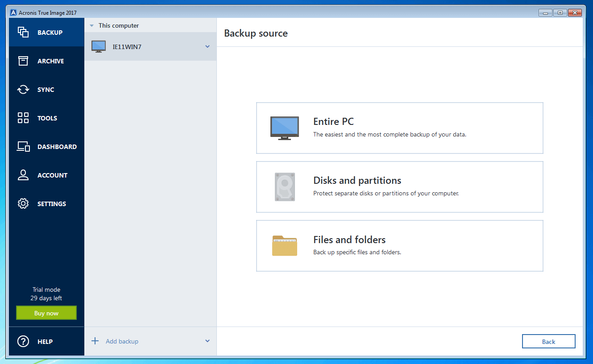Select the Entire PC heading
Viewport: 593px width, 364px height.
click(334, 121)
